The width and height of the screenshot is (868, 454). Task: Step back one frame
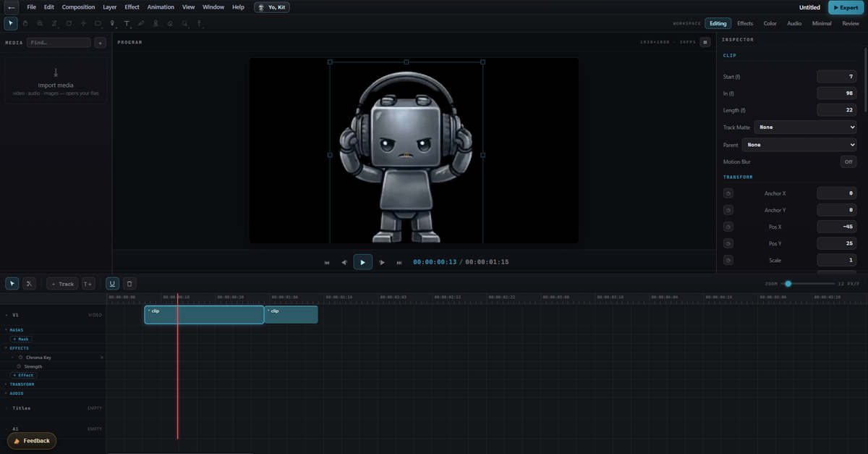pyautogui.click(x=344, y=262)
